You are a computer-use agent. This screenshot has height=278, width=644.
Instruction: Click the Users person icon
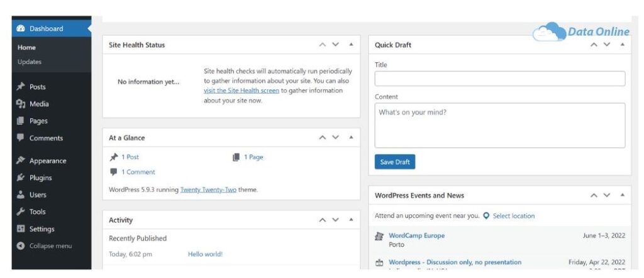[21, 194]
